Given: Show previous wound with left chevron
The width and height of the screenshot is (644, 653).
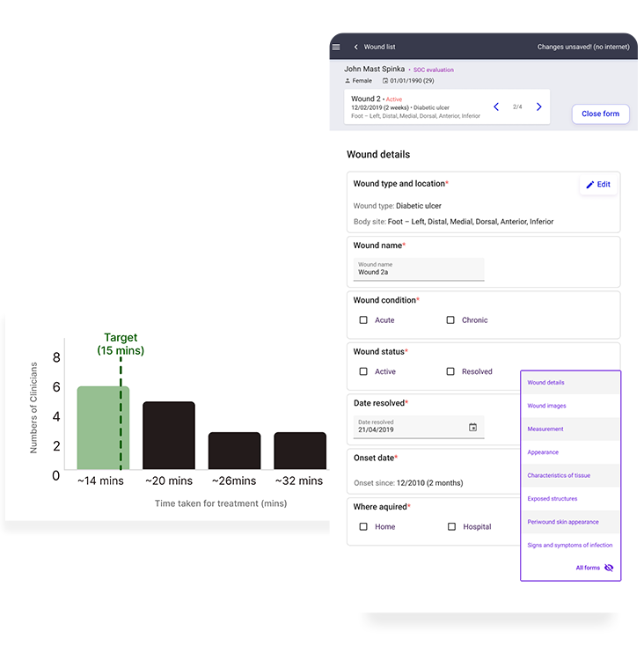Looking at the screenshot, I should click(x=496, y=107).
